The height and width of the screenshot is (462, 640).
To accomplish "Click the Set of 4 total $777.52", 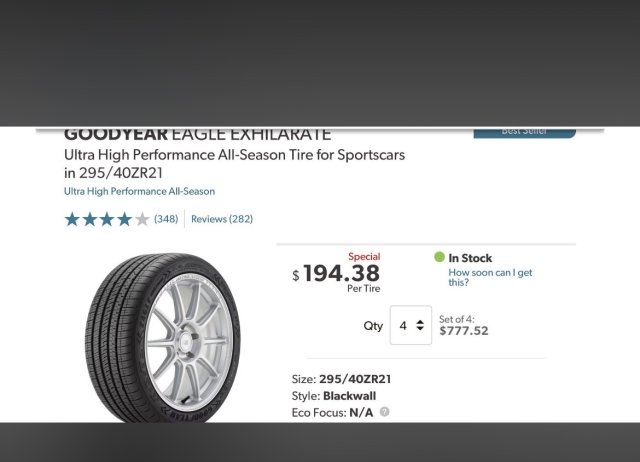I will (x=463, y=326).
